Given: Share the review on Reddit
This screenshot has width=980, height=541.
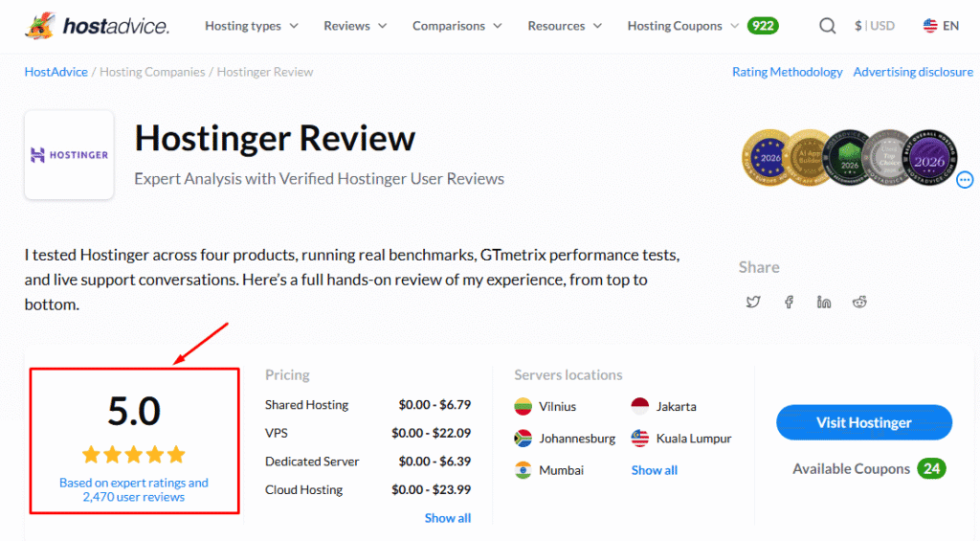Looking at the screenshot, I should point(859,302).
